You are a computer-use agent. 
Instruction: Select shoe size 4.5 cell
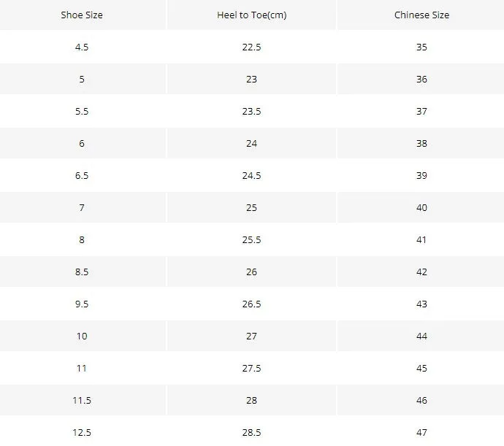pyautogui.click(x=82, y=47)
